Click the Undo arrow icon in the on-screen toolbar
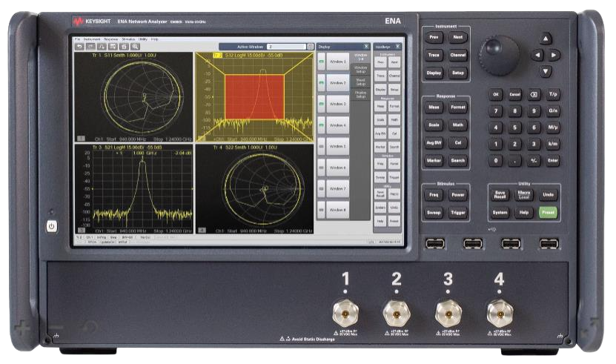Viewport: 616px width, 364px height. click(x=79, y=47)
